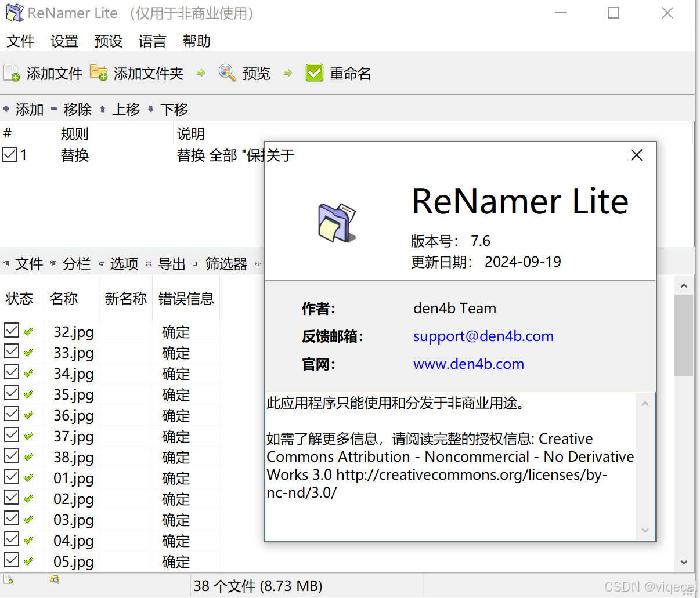Toggle the checkbox of rule 1 替换

(x=9, y=154)
